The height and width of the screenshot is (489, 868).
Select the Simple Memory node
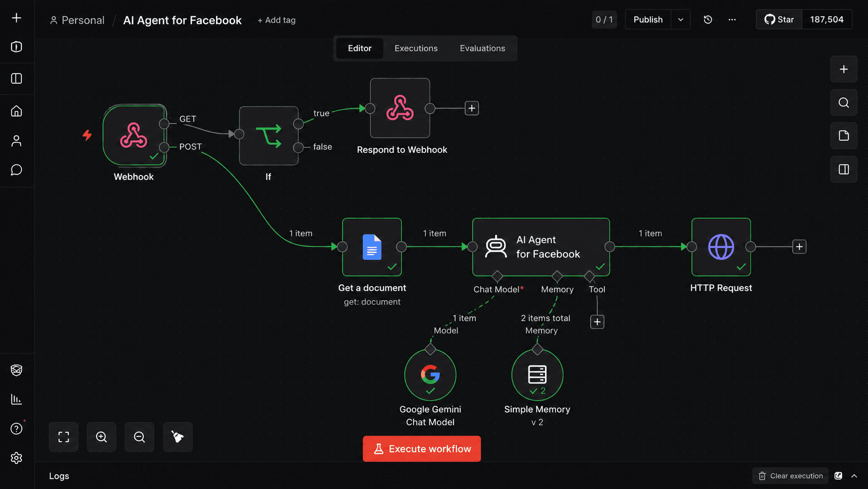click(x=537, y=375)
